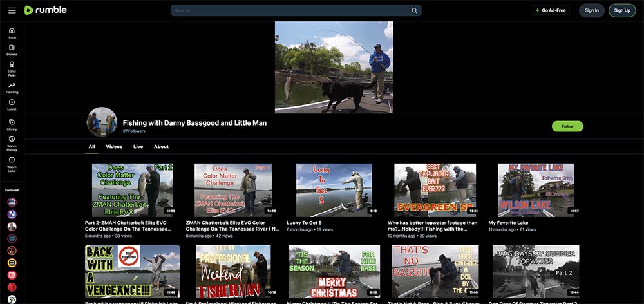Switch to the Videos tab

(114, 147)
